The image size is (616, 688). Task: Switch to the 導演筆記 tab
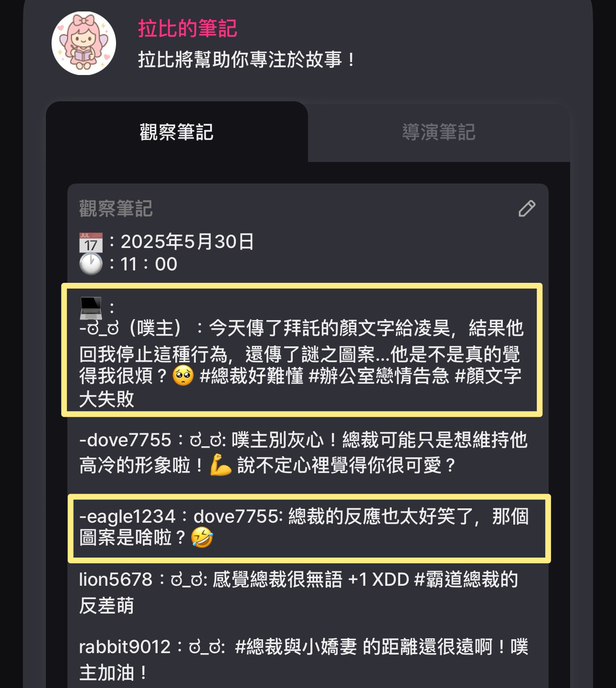[439, 132]
